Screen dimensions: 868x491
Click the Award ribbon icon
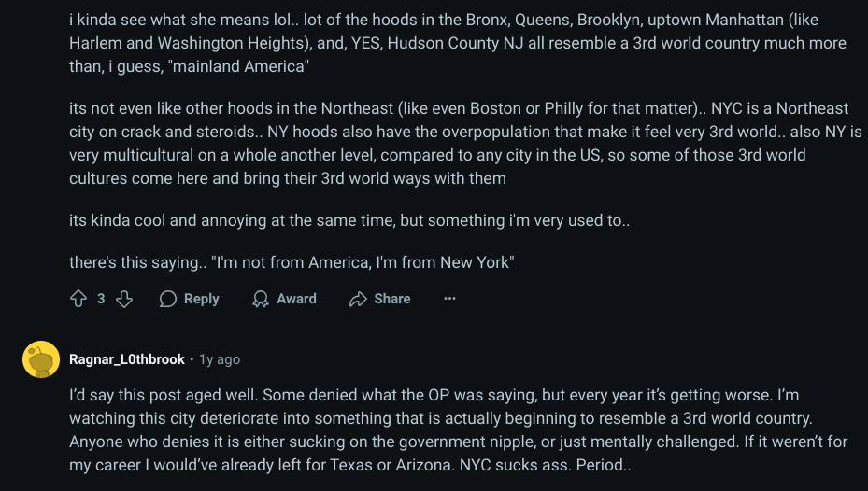pyautogui.click(x=260, y=299)
